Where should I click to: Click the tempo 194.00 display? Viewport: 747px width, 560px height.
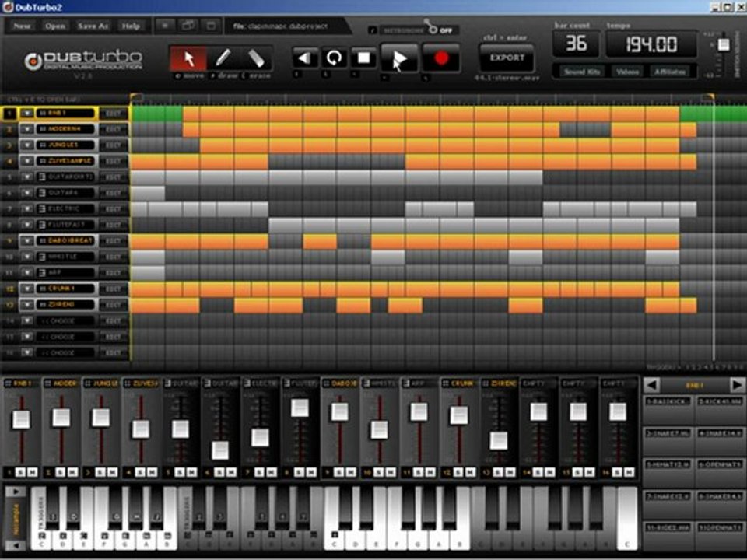tap(651, 45)
